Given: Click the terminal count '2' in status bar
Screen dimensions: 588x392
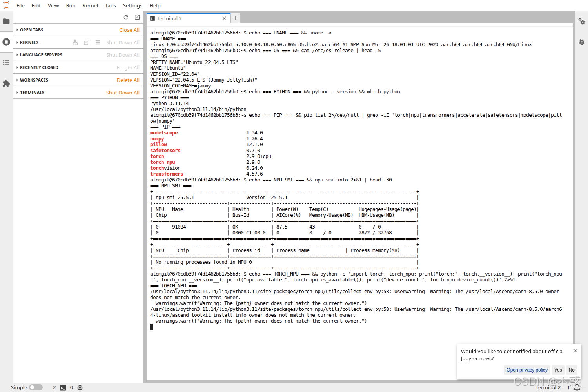Looking at the screenshot, I should 54,388.
